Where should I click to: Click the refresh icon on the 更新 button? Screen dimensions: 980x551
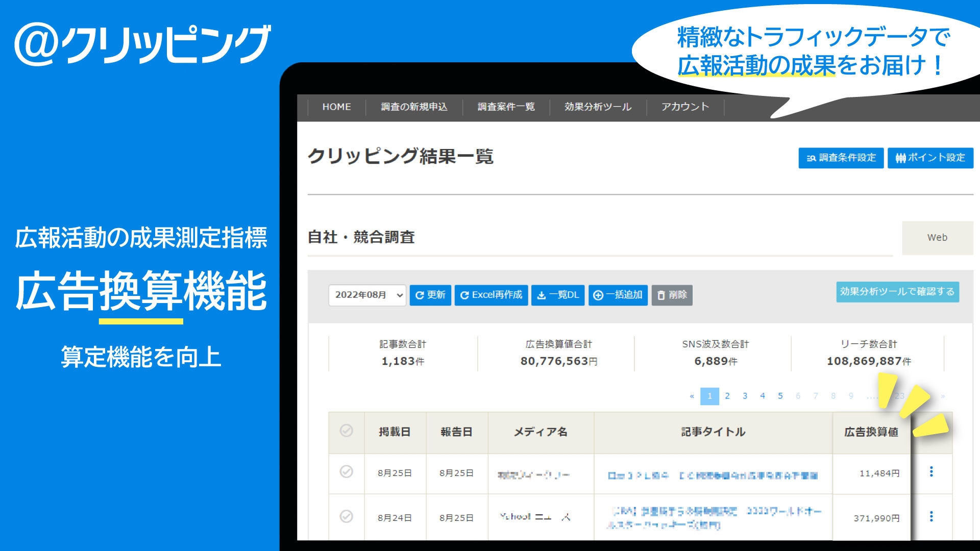pyautogui.click(x=420, y=294)
